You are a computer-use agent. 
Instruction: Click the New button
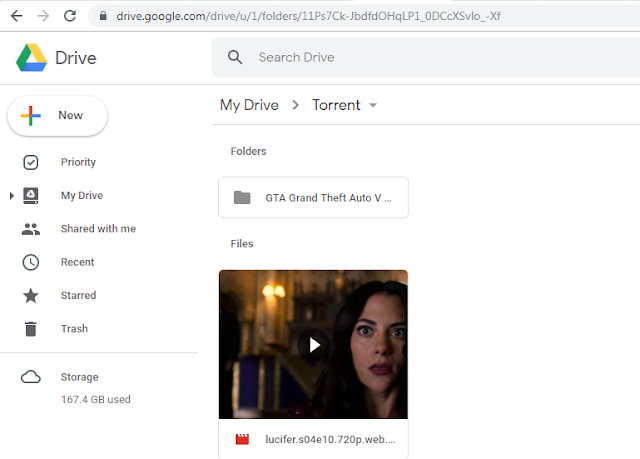58,115
